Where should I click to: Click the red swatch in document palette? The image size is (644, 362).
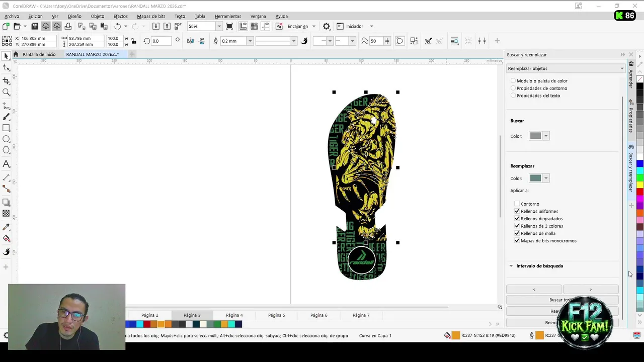click(147, 324)
